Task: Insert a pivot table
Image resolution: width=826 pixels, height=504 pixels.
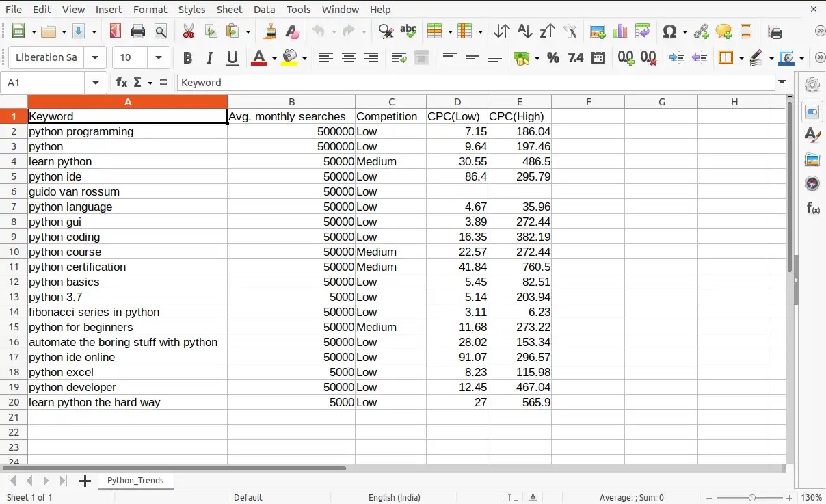Action: [642, 31]
